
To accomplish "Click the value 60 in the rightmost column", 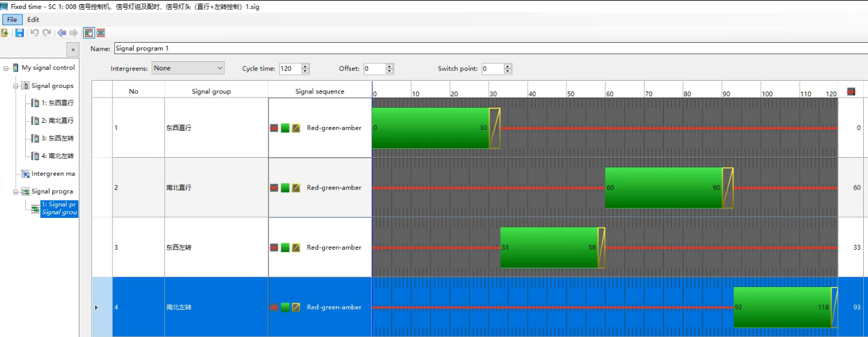I will click(x=857, y=188).
